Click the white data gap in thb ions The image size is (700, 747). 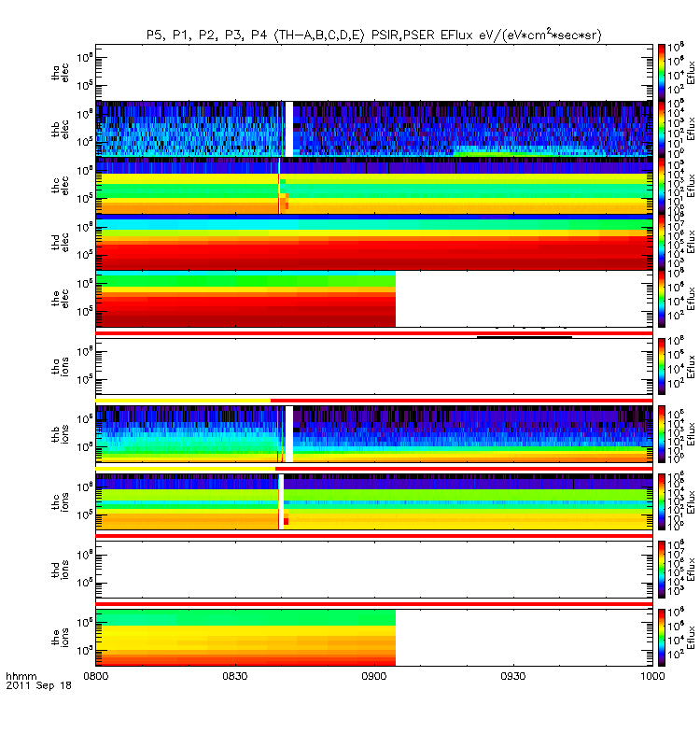[x=289, y=434]
